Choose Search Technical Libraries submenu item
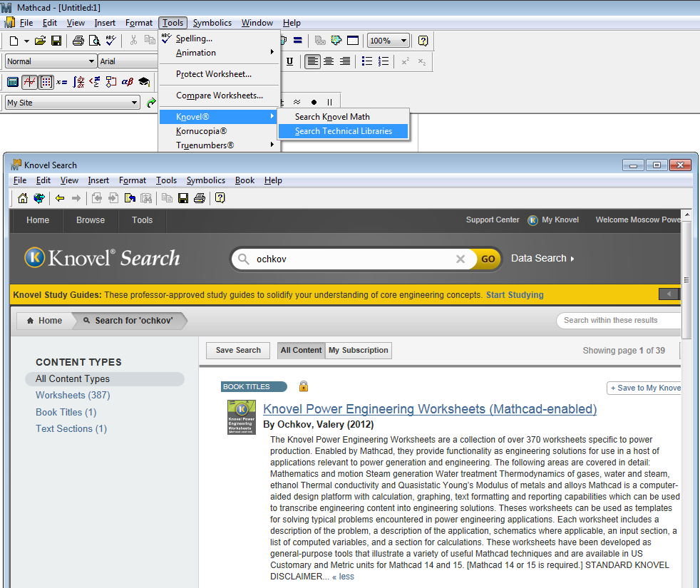The image size is (700, 588). coord(343,131)
